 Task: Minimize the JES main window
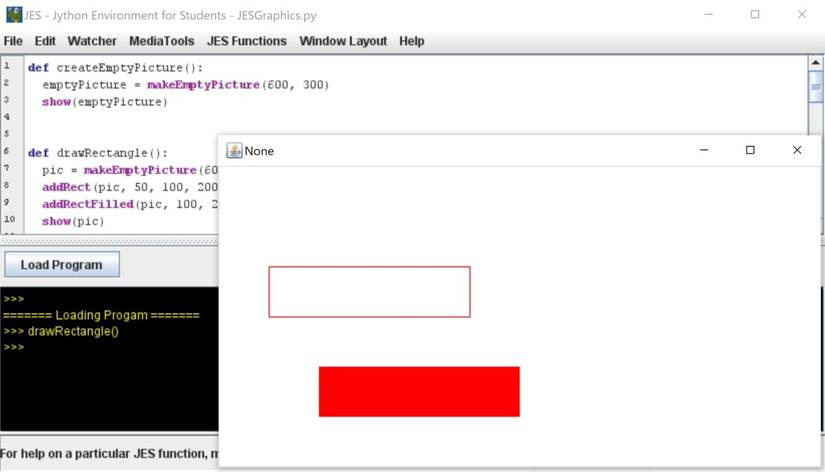[709, 15]
